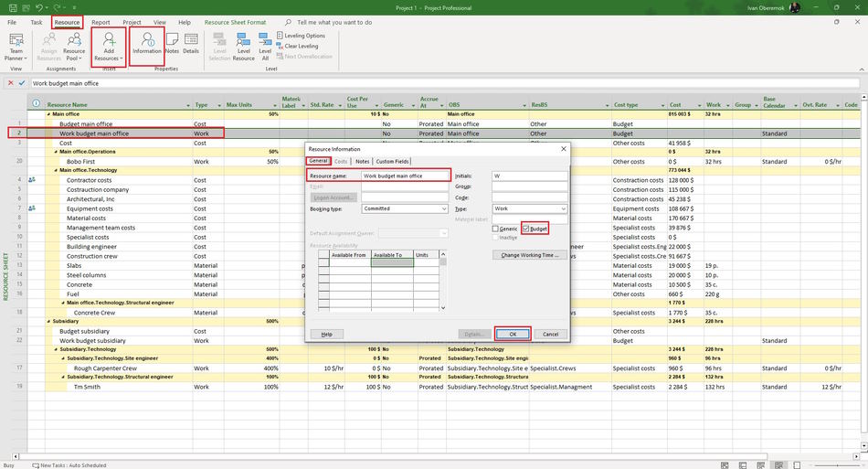Viewport: 868px width, 469px height.
Task: Open Leveling Options
Action: coord(301,36)
